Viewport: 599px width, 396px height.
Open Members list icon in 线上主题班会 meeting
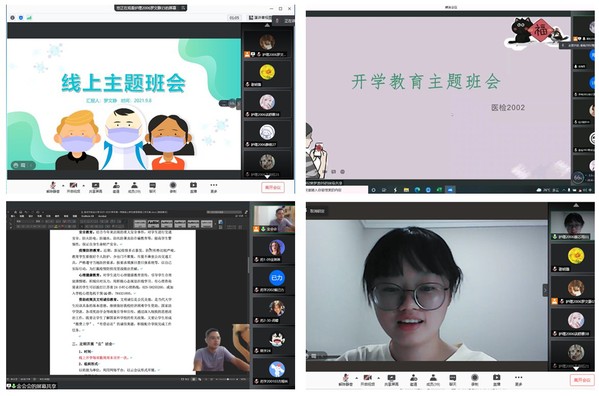pyautogui.click(x=134, y=187)
